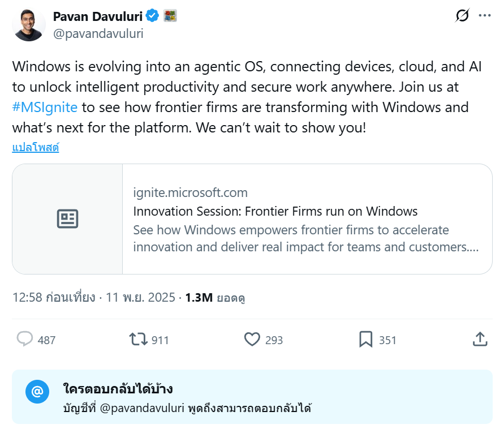
Task: Like the post with heart icon
Action: [x=252, y=340]
